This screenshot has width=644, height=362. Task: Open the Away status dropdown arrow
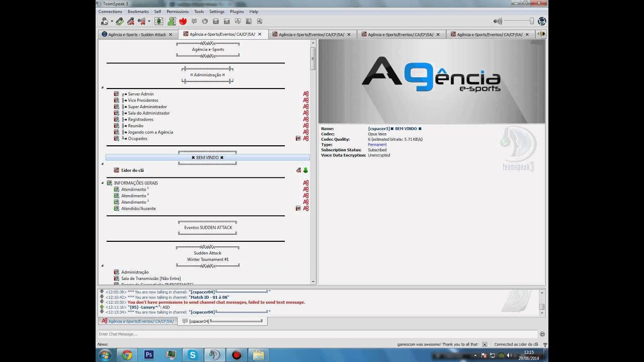[x=112, y=22]
